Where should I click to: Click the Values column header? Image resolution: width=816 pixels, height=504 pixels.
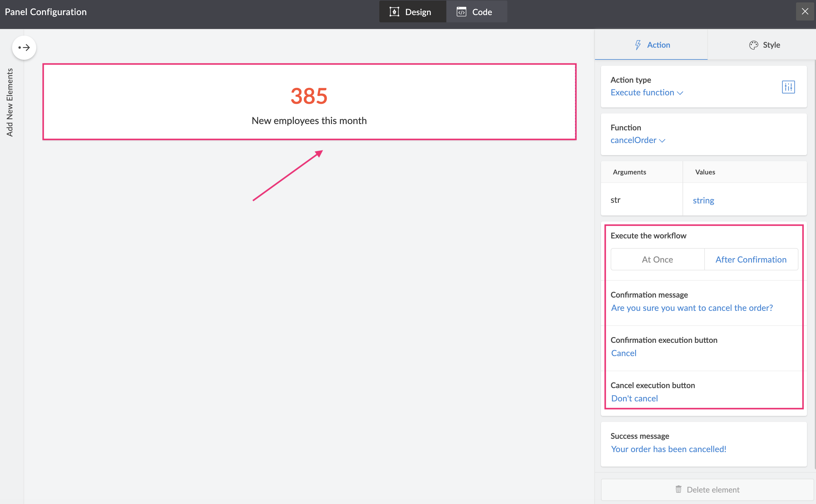click(x=745, y=172)
